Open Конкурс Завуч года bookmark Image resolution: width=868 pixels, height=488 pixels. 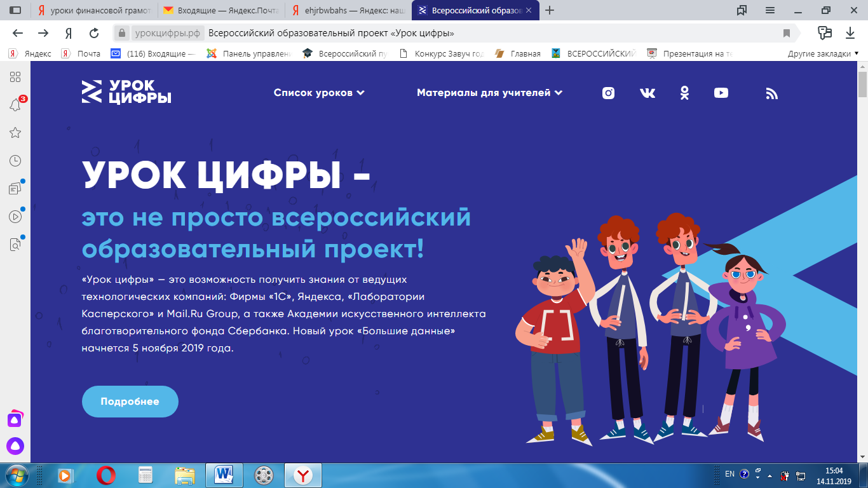[442, 54]
